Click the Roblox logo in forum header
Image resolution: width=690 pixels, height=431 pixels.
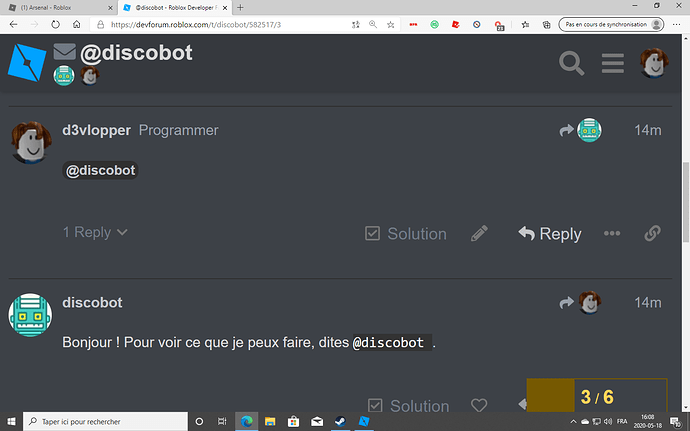27,63
